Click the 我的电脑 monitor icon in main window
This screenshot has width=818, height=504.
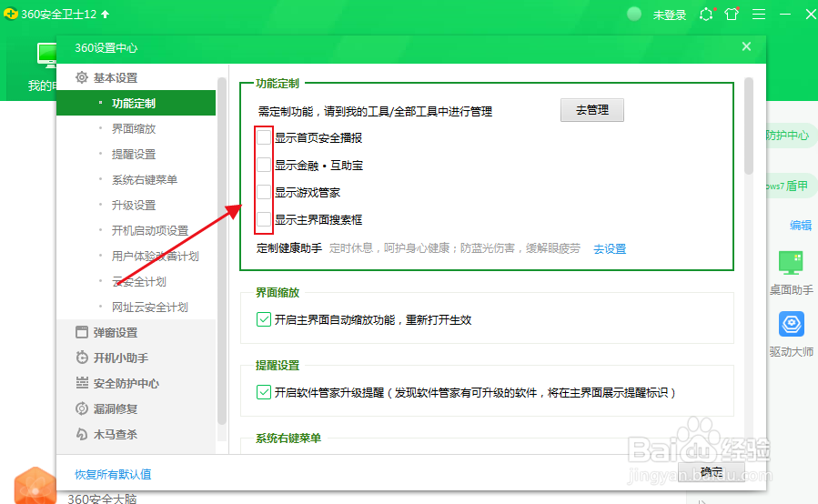(x=47, y=55)
